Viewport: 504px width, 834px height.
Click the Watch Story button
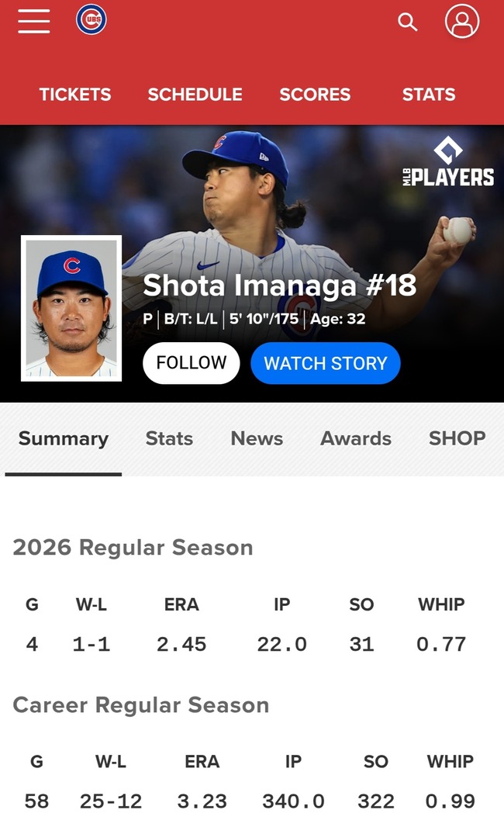tap(325, 363)
